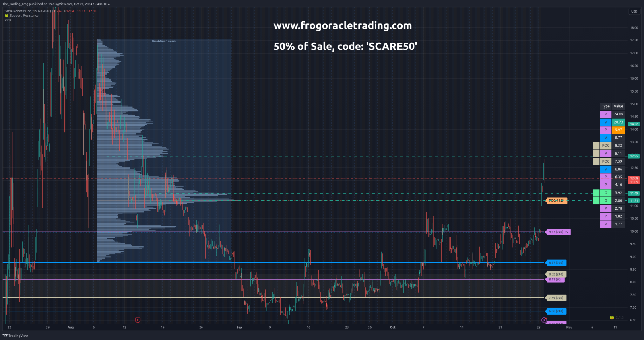This screenshot has width=644, height=340.
Task: Click the green G cell beside 3.92
Action: pyautogui.click(x=606, y=193)
